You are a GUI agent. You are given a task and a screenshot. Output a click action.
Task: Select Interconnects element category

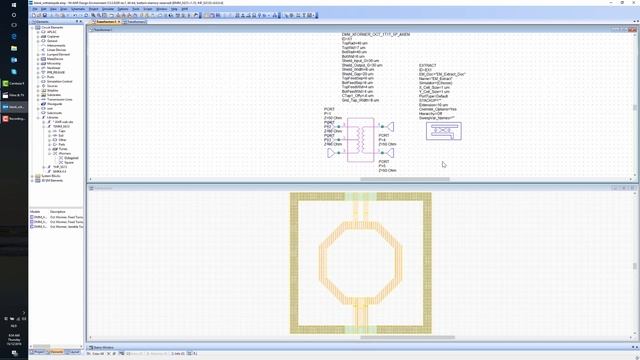pyautogui.click(x=56, y=45)
